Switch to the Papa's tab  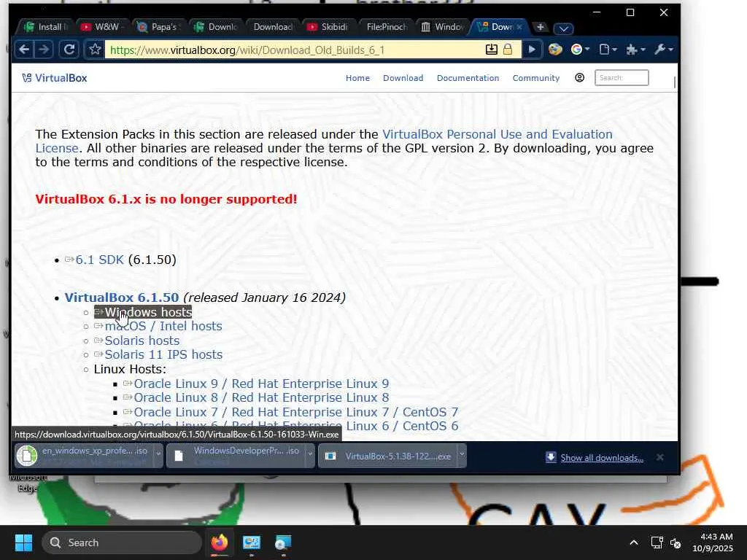coord(158,27)
